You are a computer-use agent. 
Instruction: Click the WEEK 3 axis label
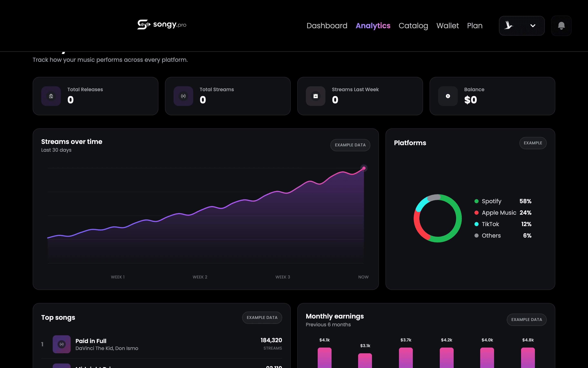pyautogui.click(x=283, y=277)
